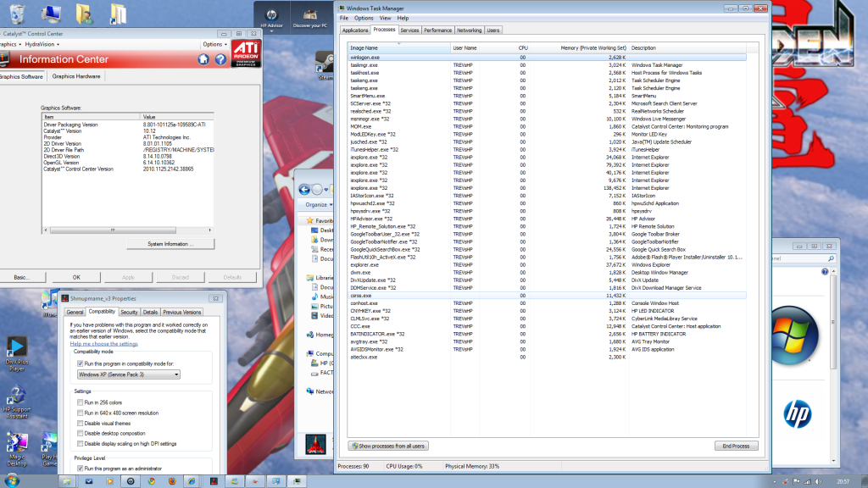Enable 'Run in 640 x 480 screen resolution'
Image resolution: width=868 pixels, height=488 pixels.
click(81, 413)
